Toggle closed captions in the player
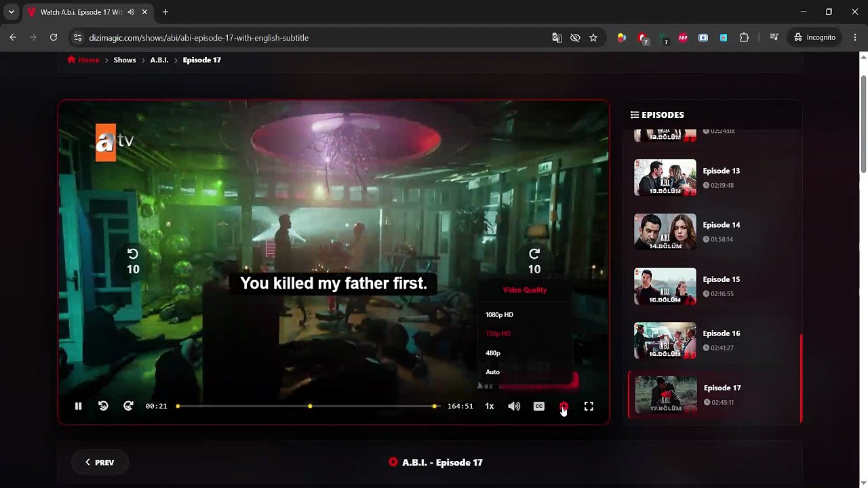Screen dimensions: 868x488 pos(539,406)
